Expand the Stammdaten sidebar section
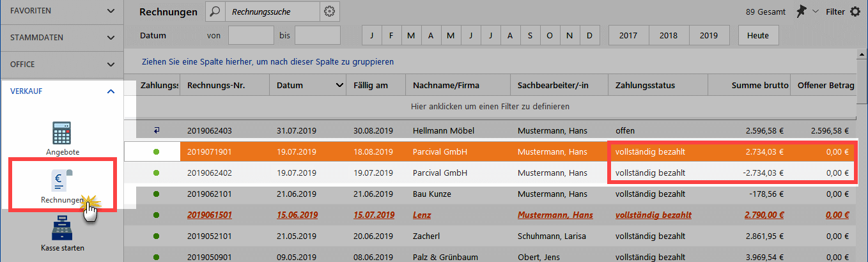This screenshot has width=868, height=262. tap(62, 38)
